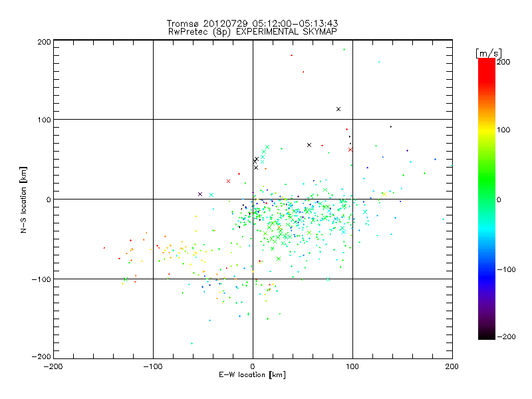The image size is (532, 399).
Task: Select the "E-W location [km]" axis label
Action: tap(252, 375)
